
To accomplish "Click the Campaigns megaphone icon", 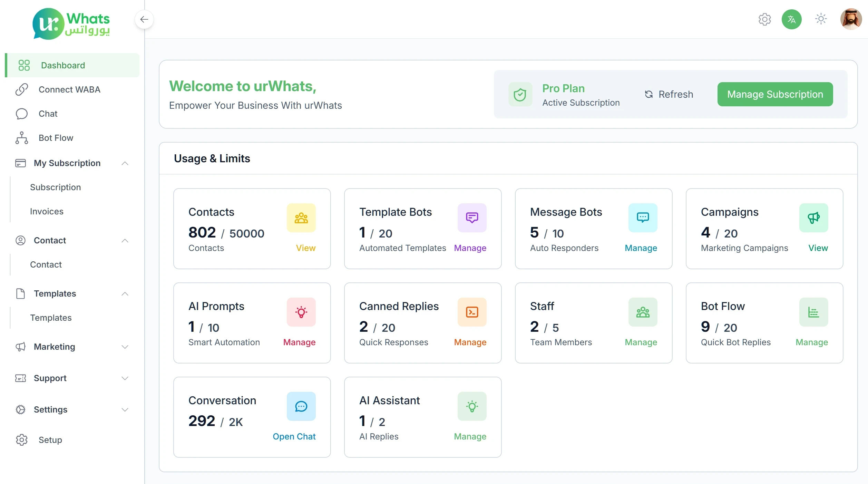I will pos(813,218).
